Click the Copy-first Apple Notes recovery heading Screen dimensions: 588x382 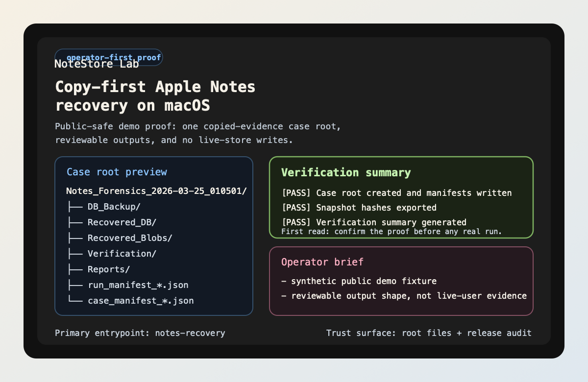point(155,95)
